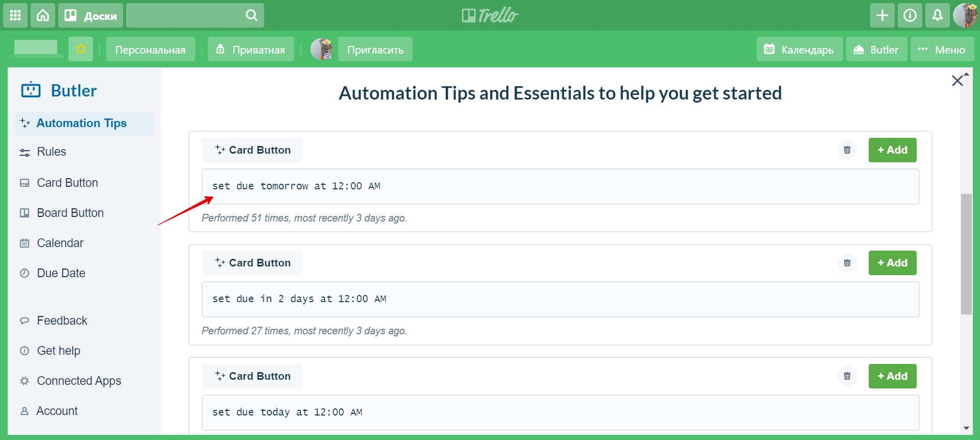Click the Card Button label above 'set due in 2 days'
This screenshot has width=980, height=440.
pos(252,263)
